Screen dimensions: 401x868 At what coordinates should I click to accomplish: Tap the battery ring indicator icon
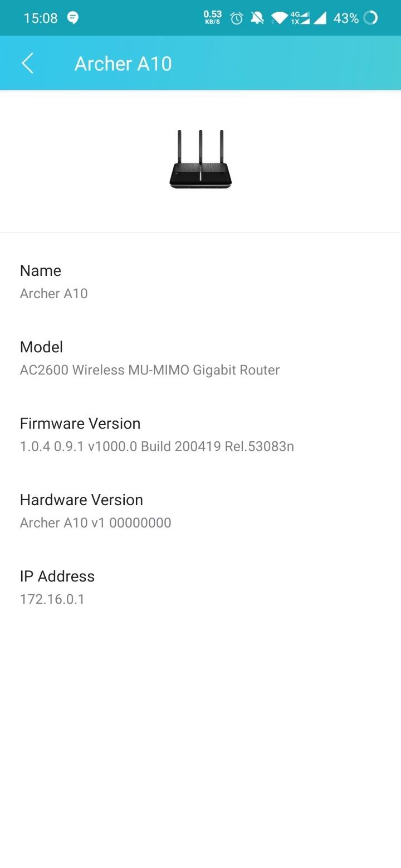tap(370, 18)
